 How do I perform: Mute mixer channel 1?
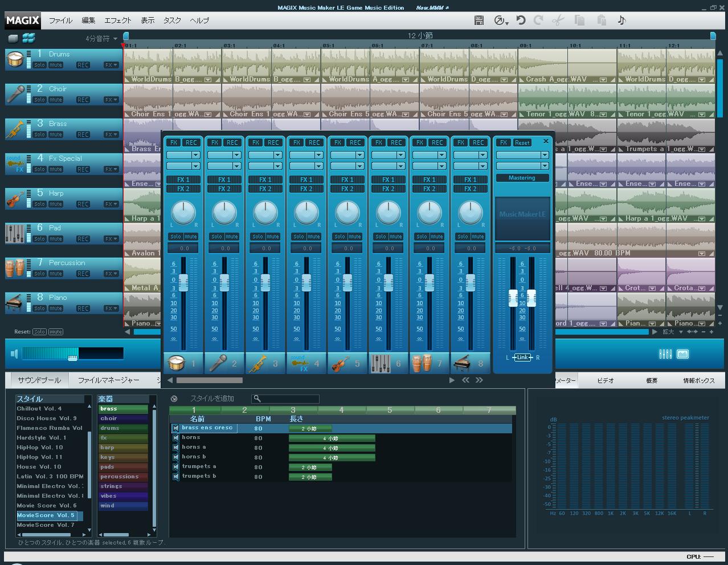pyautogui.click(x=191, y=237)
